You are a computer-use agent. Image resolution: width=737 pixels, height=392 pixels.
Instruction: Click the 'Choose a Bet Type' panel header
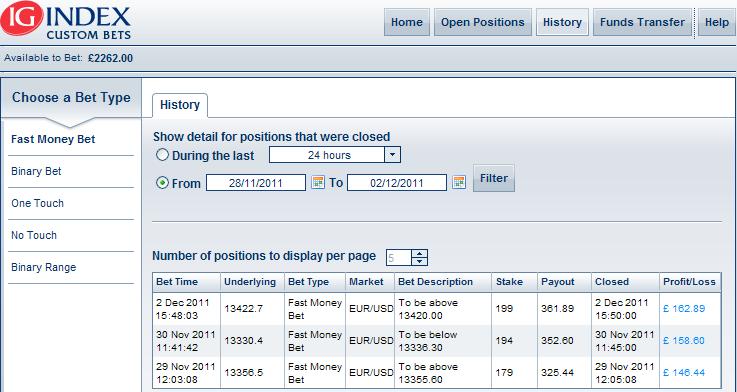point(71,98)
